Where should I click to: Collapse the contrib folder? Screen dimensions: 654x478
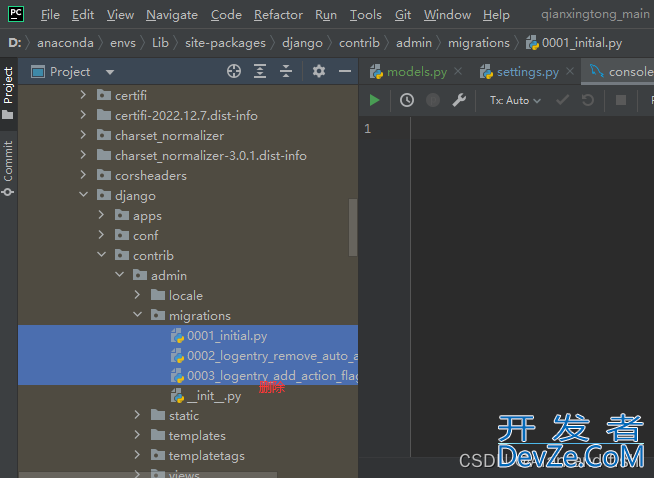click(101, 255)
